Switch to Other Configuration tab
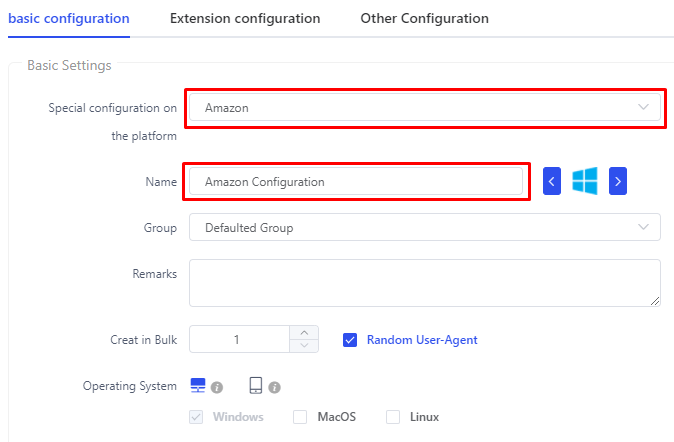This screenshot has width=674, height=442. (x=425, y=18)
